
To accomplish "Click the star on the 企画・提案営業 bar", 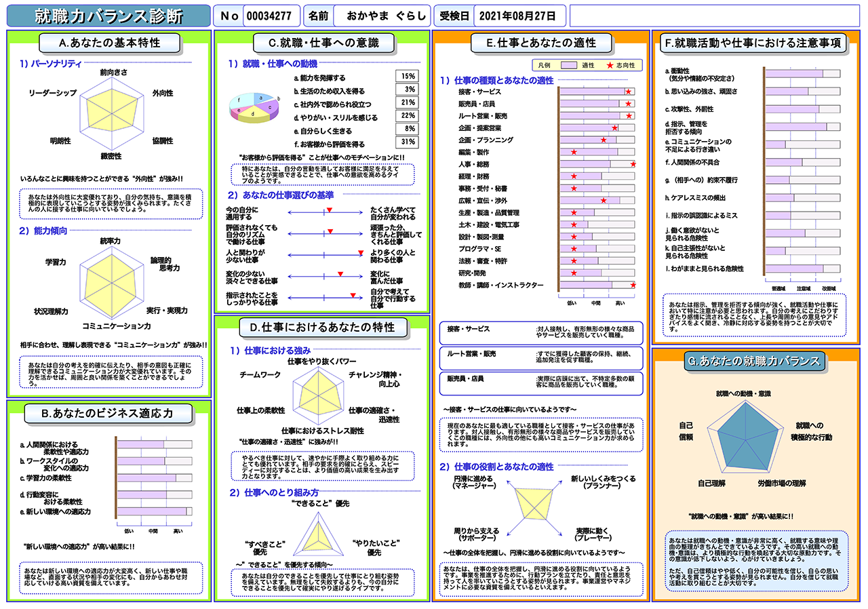I will point(614,127).
